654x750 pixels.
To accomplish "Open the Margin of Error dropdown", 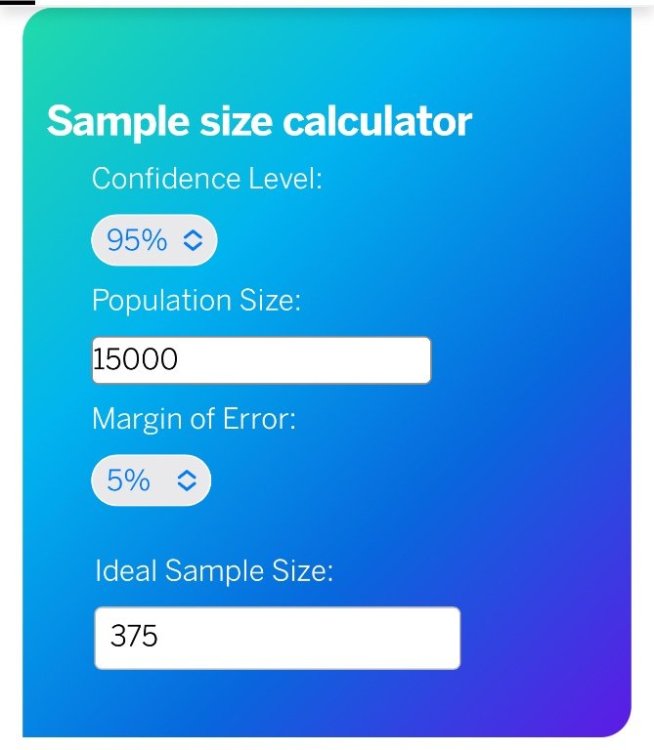I will 151,481.
